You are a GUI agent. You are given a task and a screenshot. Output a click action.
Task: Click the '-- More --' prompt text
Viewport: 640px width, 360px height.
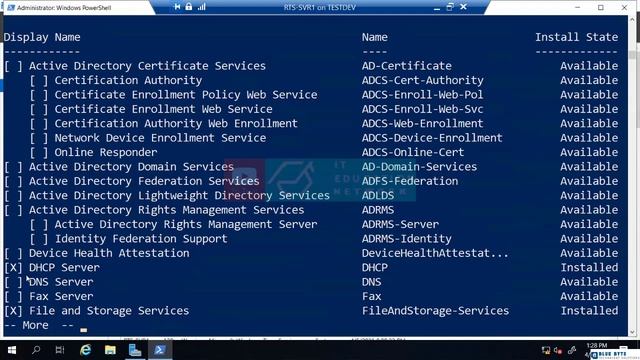39,326
